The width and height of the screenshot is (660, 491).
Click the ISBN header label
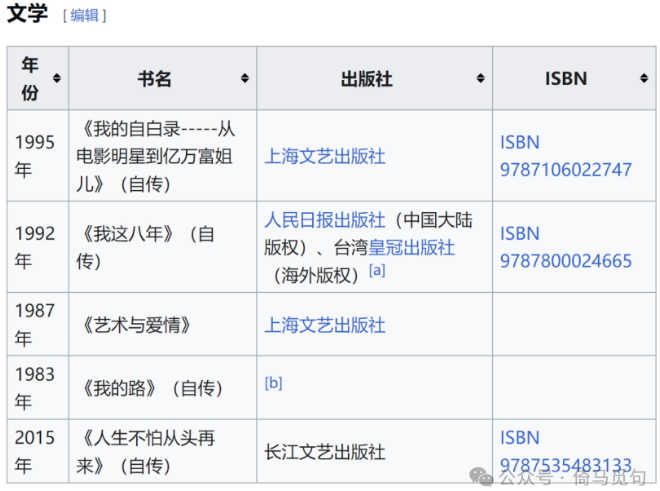(566, 79)
